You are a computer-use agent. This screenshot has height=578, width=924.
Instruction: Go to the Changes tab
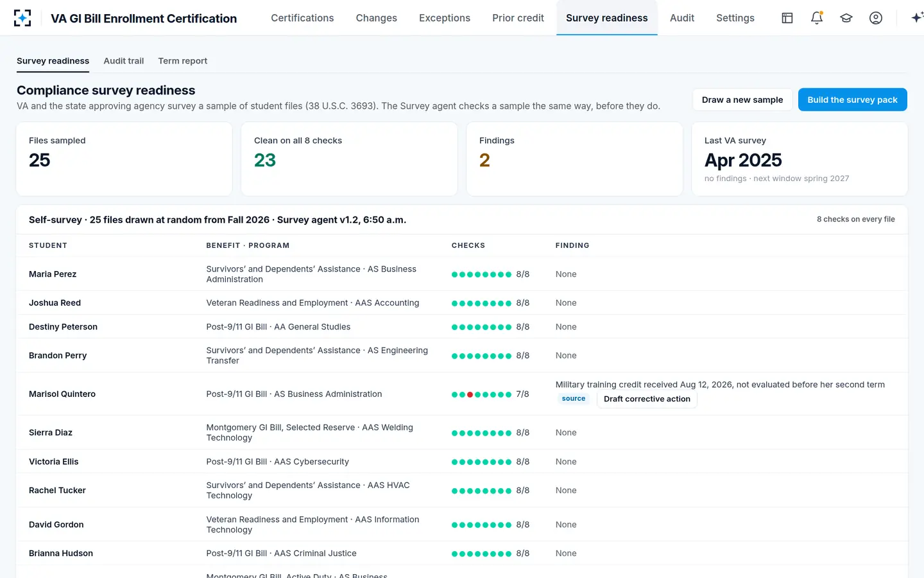(x=377, y=18)
